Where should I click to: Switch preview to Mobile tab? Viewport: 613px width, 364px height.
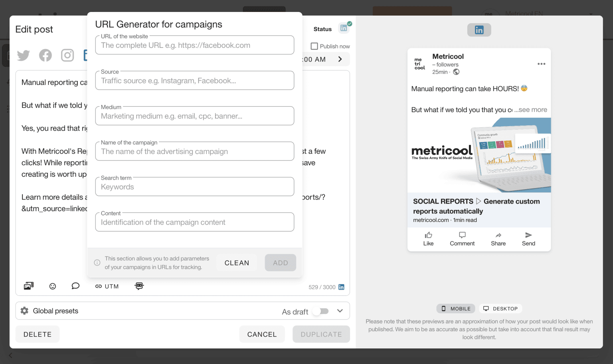[456, 309]
